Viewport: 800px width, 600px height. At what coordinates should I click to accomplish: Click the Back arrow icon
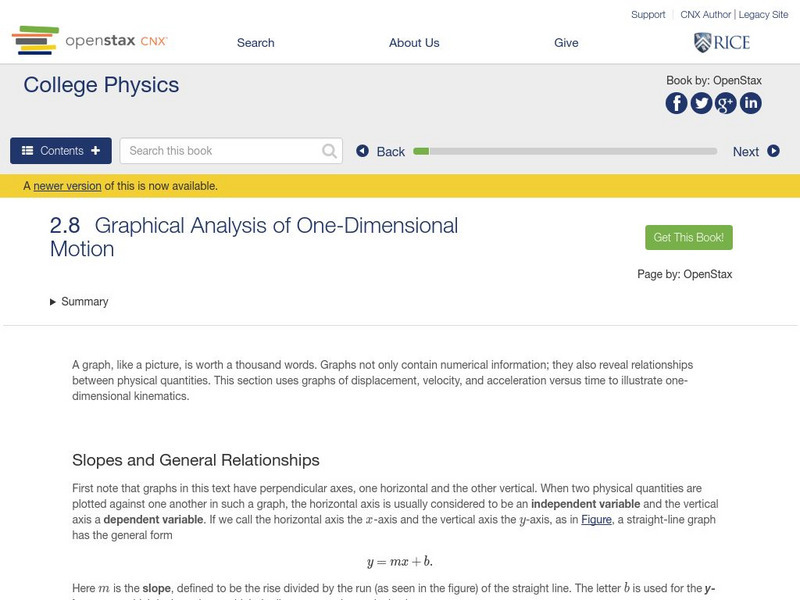coord(363,151)
